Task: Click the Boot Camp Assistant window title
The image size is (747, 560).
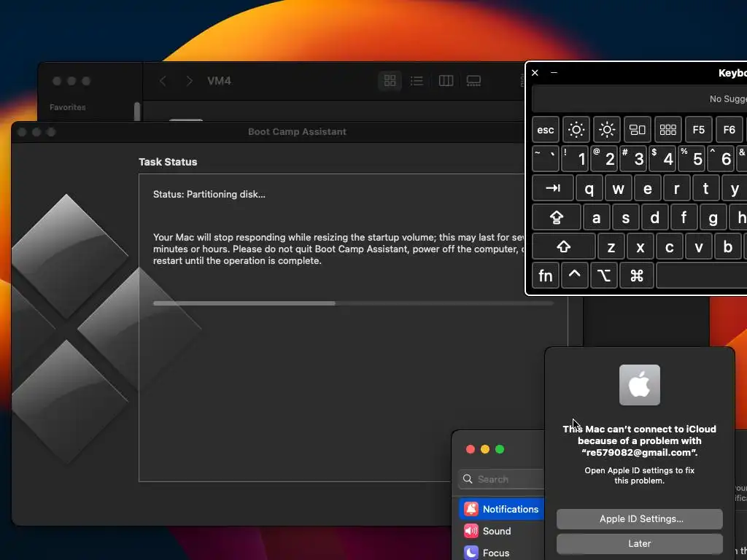Action: (x=297, y=132)
